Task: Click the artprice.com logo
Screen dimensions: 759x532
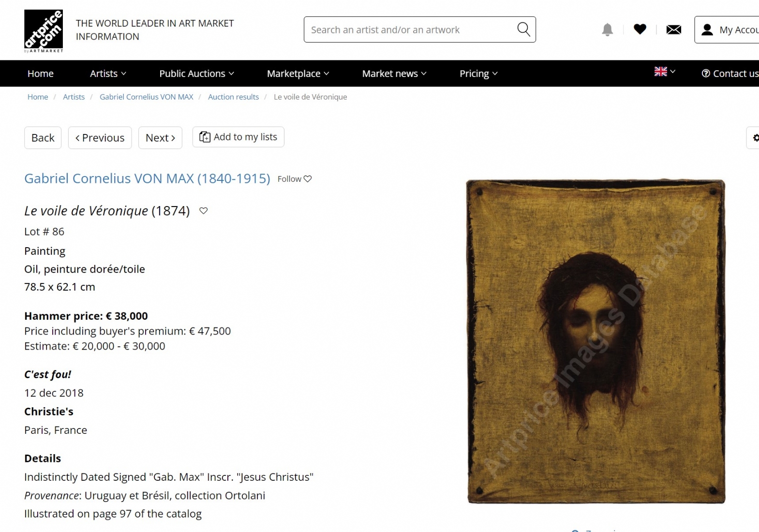Action: (44, 31)
